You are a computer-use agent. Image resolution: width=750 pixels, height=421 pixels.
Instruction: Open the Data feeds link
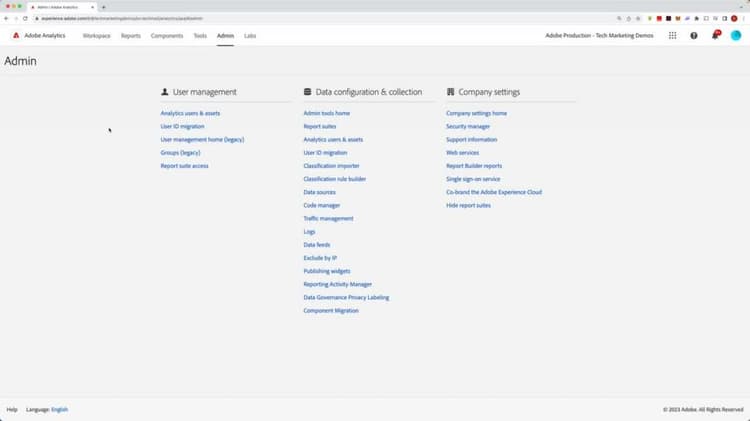pos(317,245)
